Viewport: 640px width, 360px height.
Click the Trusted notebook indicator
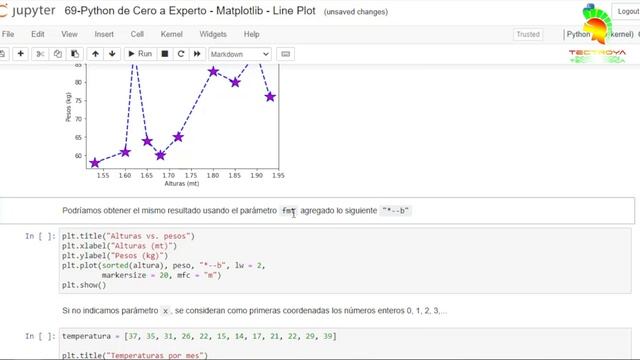(x=528, y=34)
